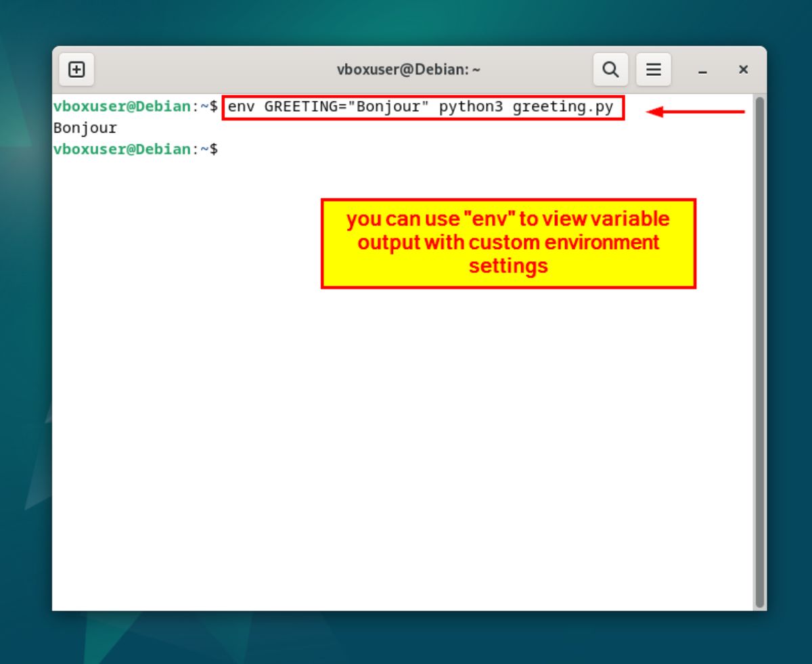Screen dimensions: 812x664
Task: Minimize the terminal window
Action: tap(703, 70)
